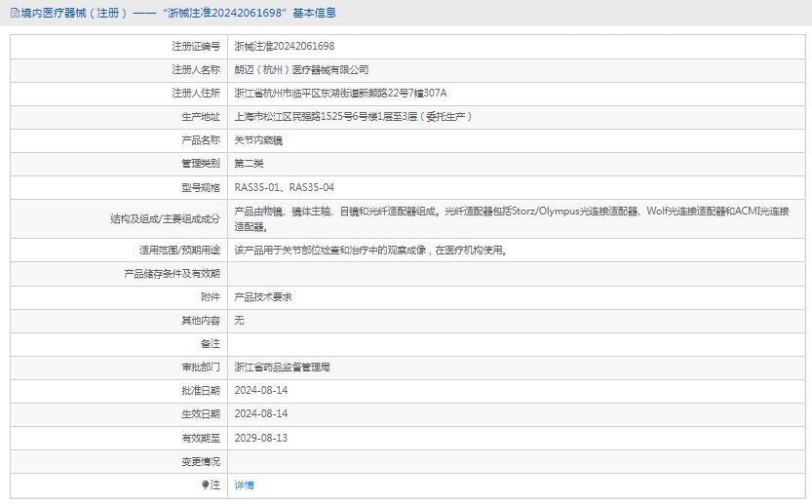Click the registrant address starting with 浙江省杭州市

[340, 93]
